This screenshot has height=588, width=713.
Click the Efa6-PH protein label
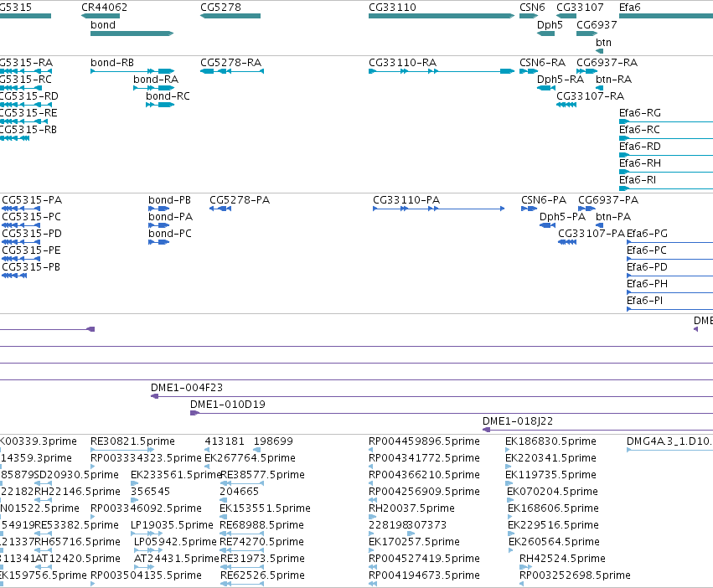click(647, 284)
